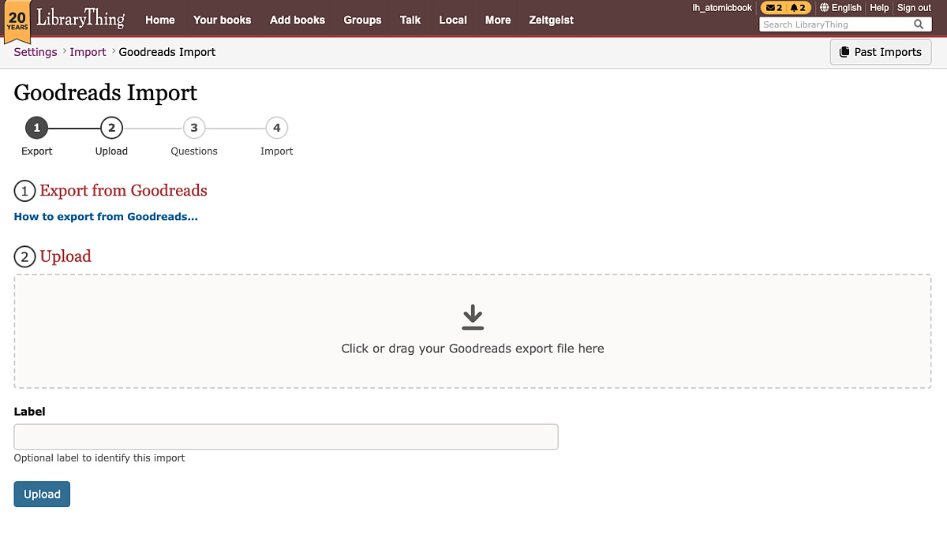Visit the Zeitgeist page
Screen dimensions: 947x560
tap(551, 20)
